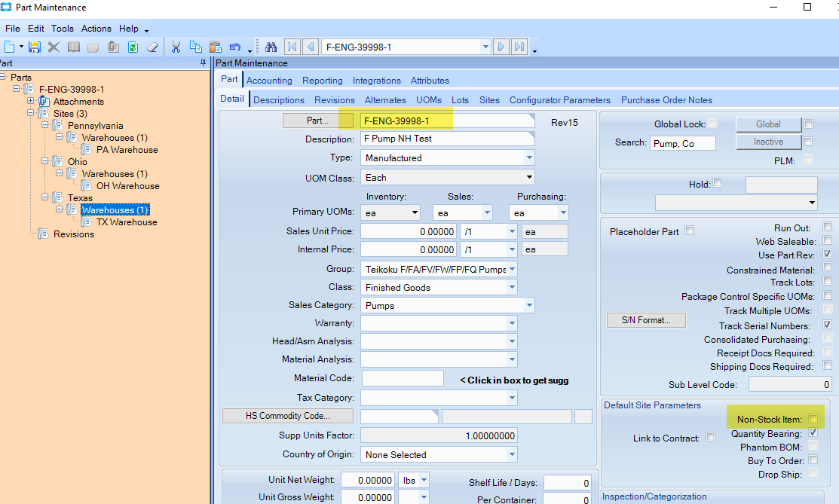
Task: Open the UOM Class dropdown
Action: pyautogui.click(x=529, y=178)
